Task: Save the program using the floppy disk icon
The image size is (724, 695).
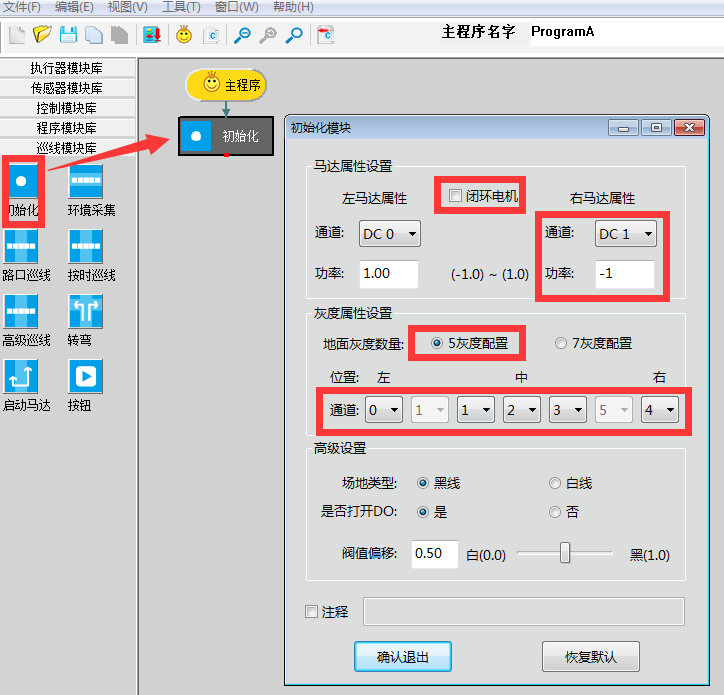Action: [68, 35]
